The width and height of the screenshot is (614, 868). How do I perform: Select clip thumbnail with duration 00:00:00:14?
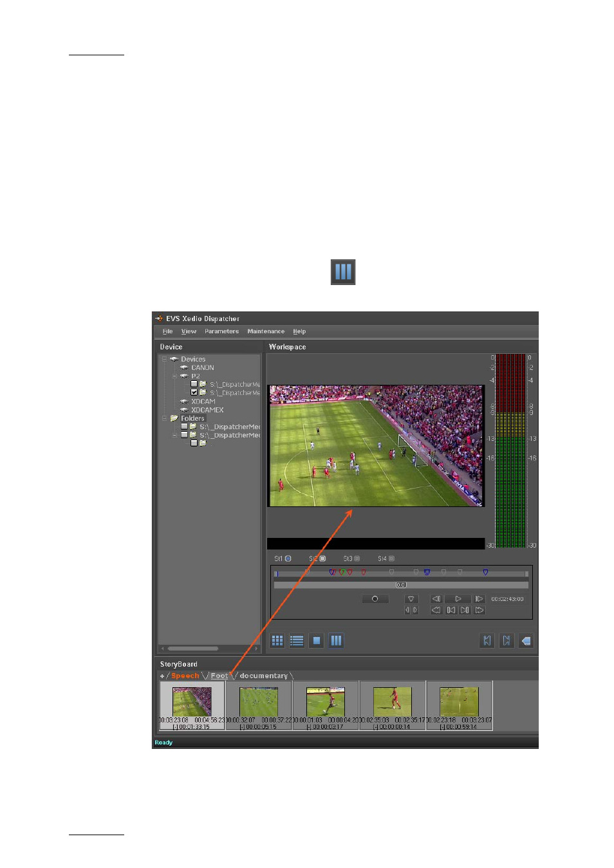393,705
